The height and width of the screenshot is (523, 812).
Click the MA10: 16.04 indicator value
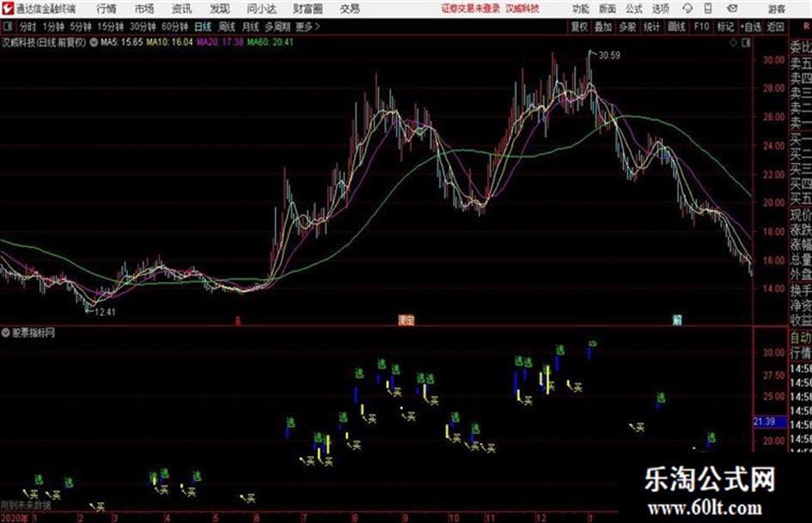pos(169,42)
